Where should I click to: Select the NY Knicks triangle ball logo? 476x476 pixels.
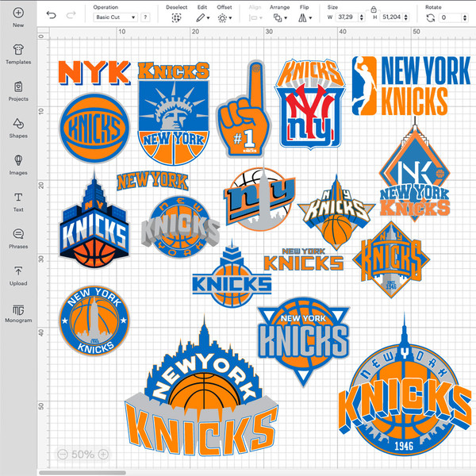pos(336,213)
